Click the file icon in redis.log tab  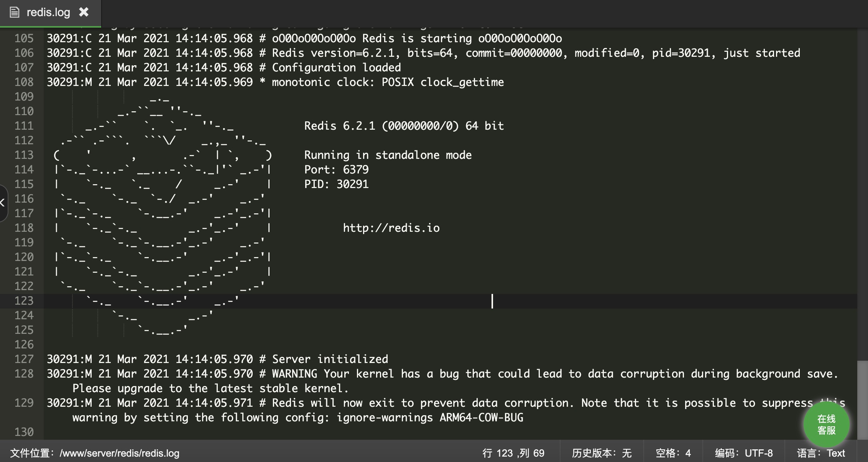(14, 13)
